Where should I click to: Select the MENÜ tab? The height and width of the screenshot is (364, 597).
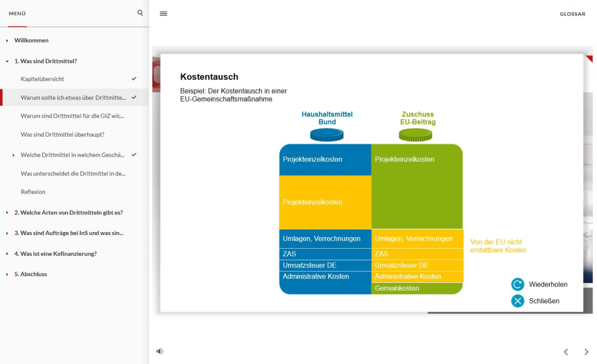(x=17, y=13)
